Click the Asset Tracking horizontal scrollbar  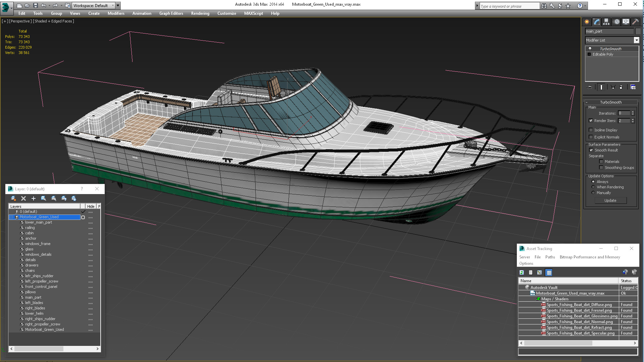click(x=578, y=343)
